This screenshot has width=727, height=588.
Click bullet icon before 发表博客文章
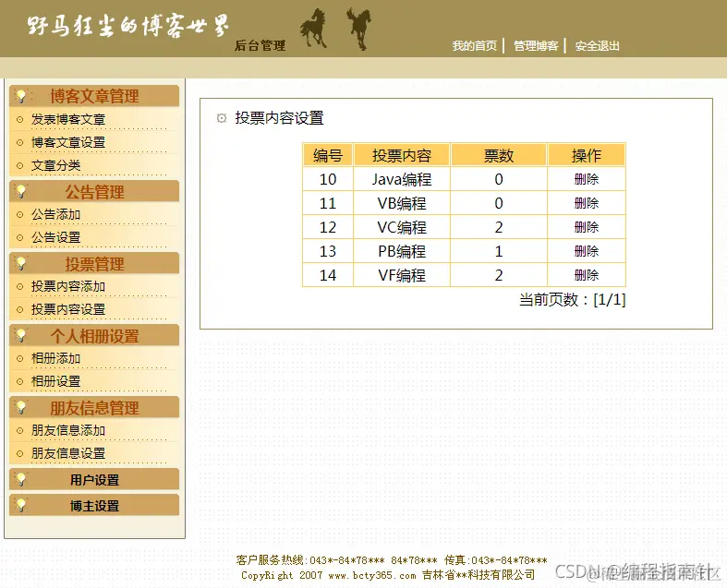coord(19,120)
